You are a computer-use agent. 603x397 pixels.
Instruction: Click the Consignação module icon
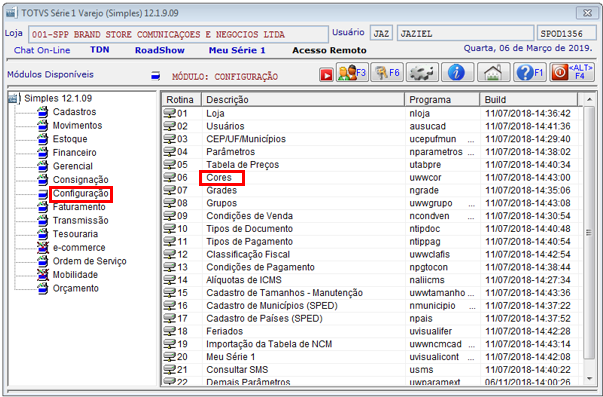43,180
